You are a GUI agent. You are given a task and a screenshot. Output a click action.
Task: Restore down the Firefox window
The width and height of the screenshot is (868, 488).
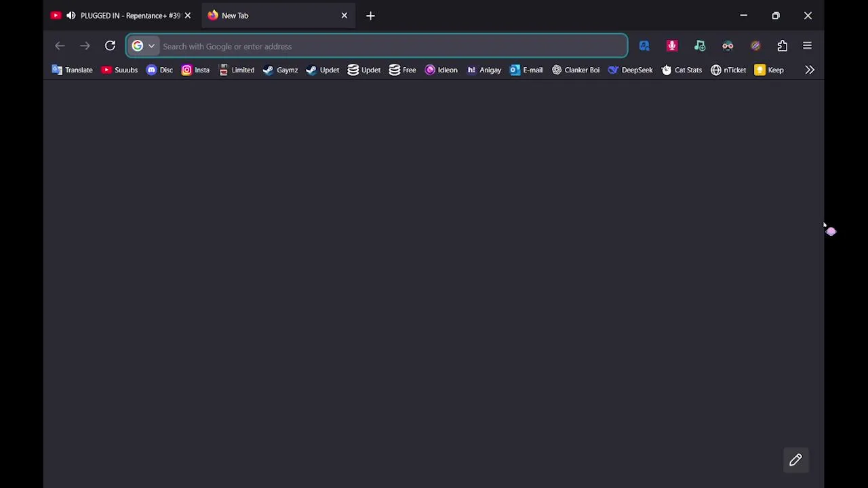click(x=776, y=16)
